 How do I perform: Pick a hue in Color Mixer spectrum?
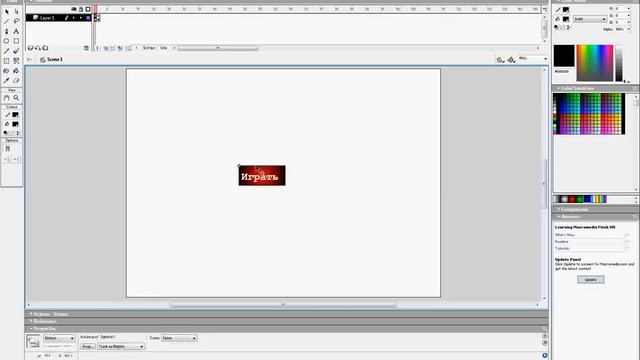[x=595, y=63]
